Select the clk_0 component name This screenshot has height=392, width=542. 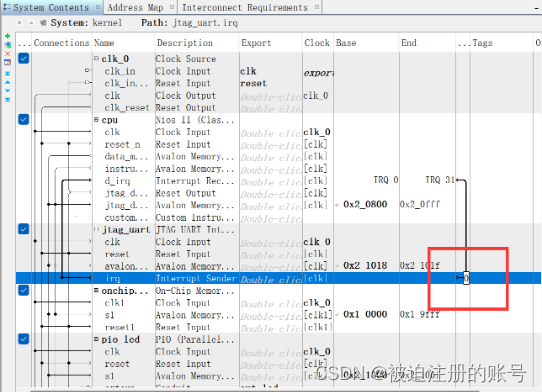(115, 59)
